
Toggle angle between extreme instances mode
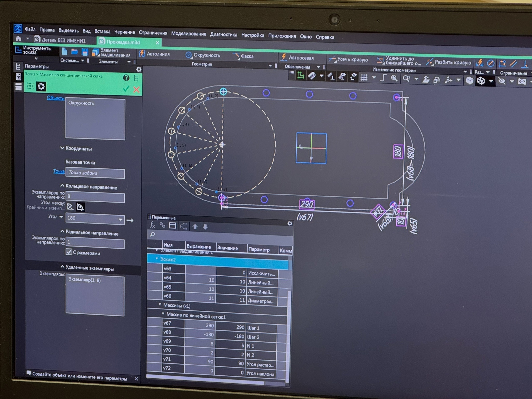point(80,207)
